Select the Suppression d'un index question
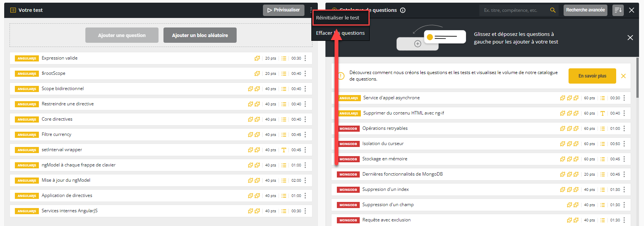This screenshot has width=644, height=226. tap(385, 189)
